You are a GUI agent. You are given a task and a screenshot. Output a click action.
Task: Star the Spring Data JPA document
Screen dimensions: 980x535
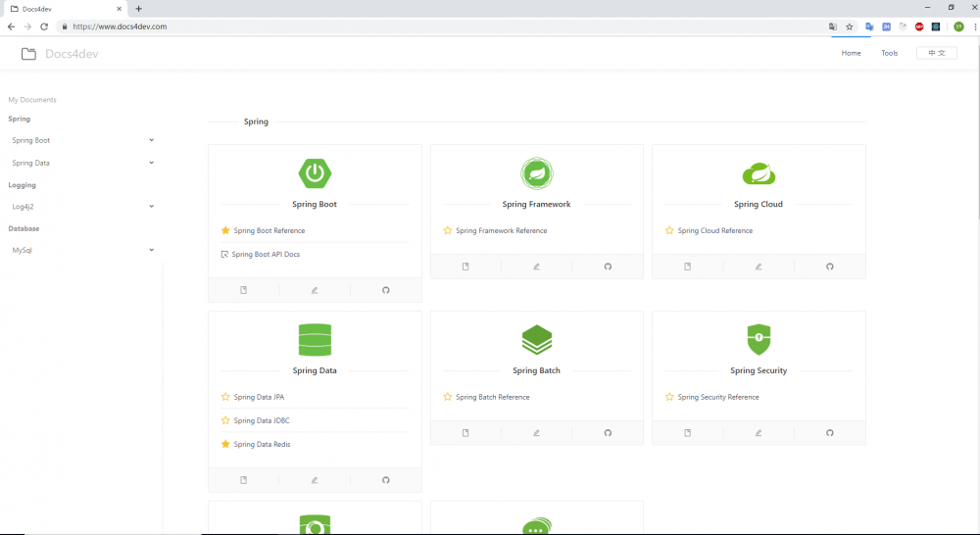225,397
